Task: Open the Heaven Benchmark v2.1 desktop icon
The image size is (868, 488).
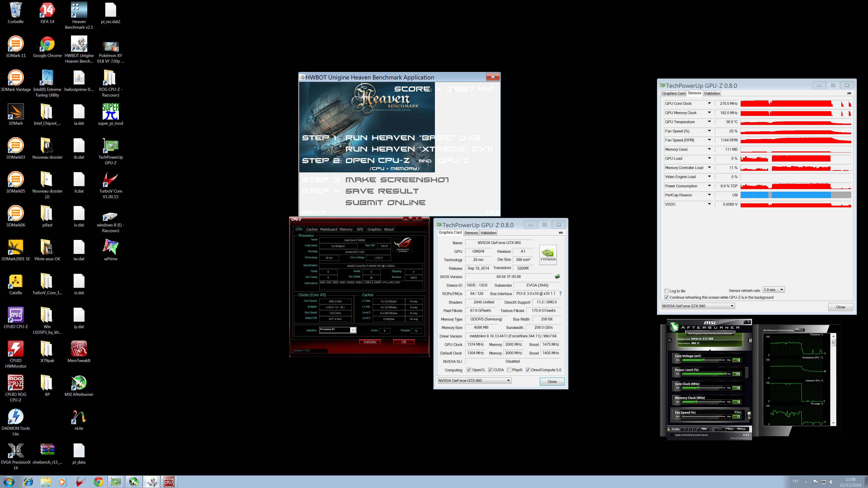Action: tap(79, 16)
